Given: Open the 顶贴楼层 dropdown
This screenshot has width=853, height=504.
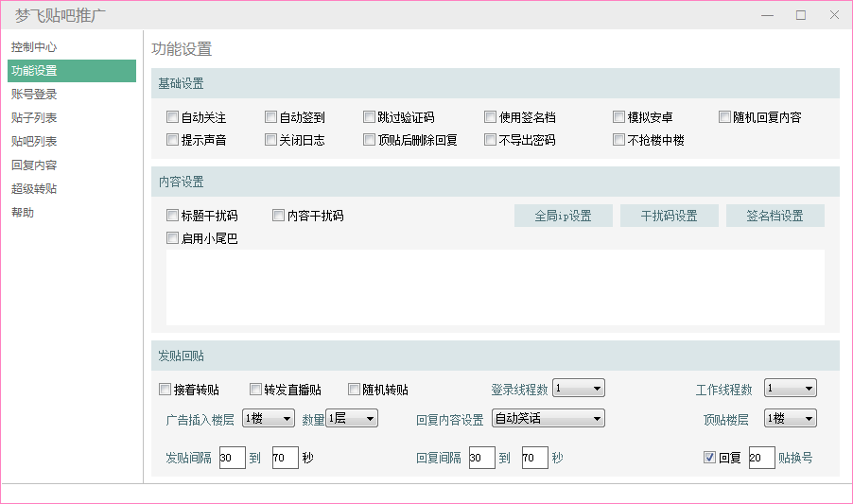Looking at the screenshot, I should click(790, 419).
